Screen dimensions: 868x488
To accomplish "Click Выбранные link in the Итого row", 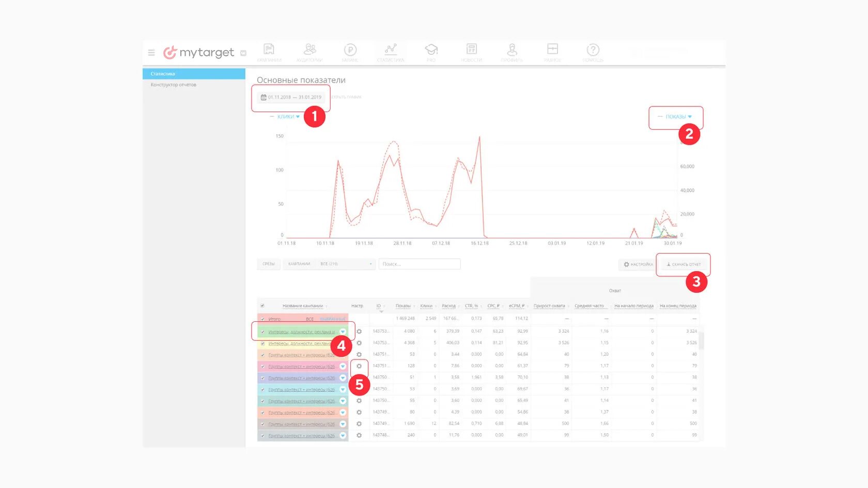I will 333,319.
